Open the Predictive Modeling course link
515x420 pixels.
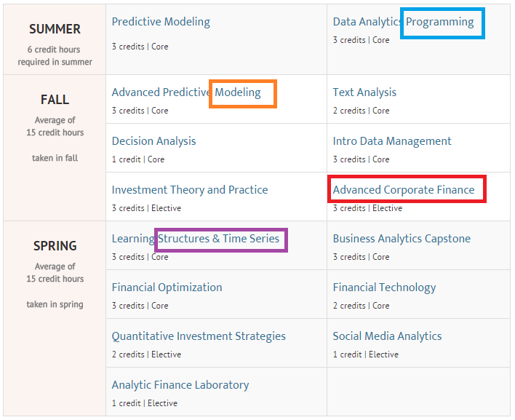tap(161, 22)
